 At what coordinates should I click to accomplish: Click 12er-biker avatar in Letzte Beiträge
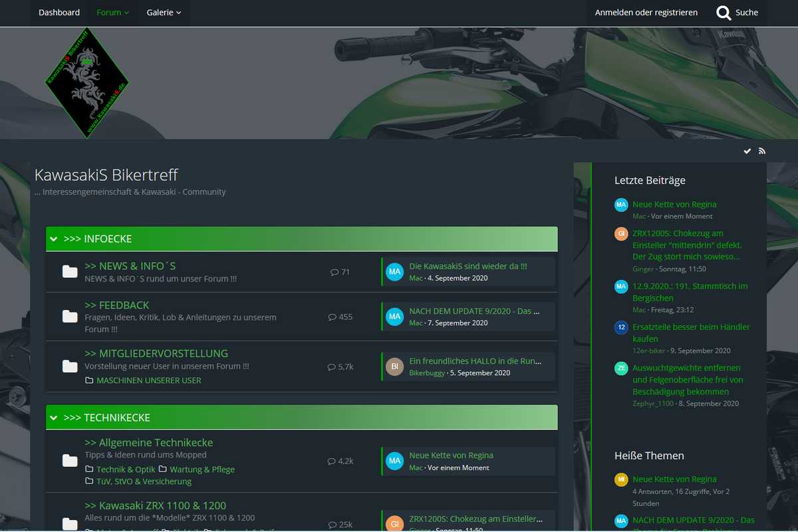pyautogui.click(x=621, y=328)
